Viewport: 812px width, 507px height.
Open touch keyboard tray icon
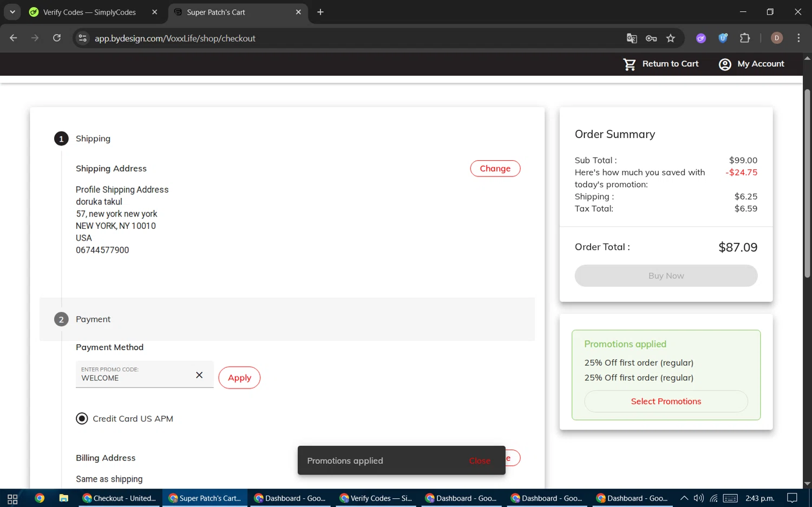pyautogui.click(x=730, y=498)
